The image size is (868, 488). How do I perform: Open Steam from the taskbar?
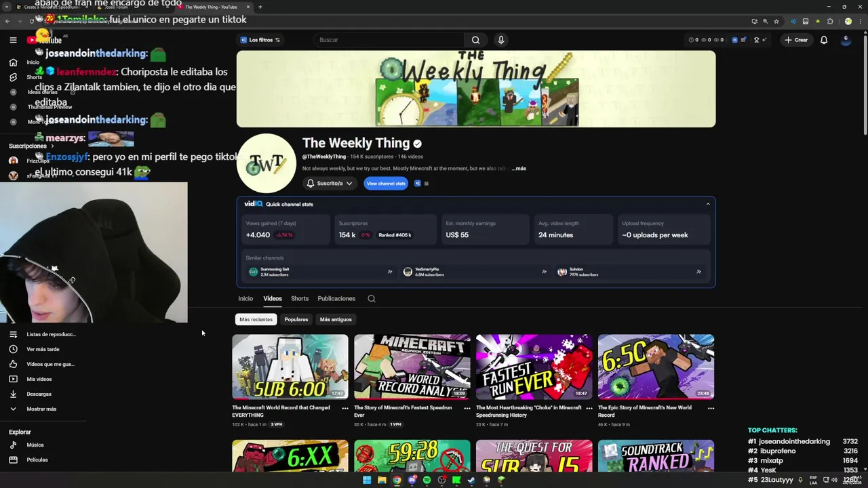pyautogui.click(x=471, y=480)
